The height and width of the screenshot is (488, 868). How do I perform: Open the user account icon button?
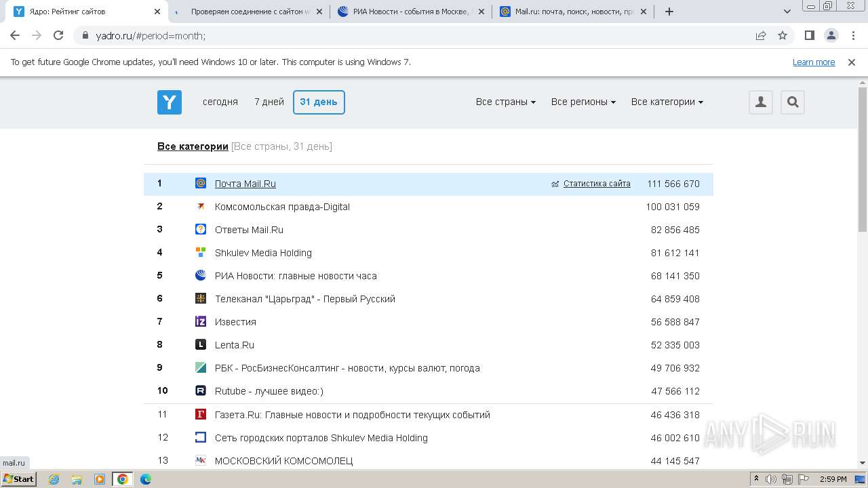(x=761, y=102)
